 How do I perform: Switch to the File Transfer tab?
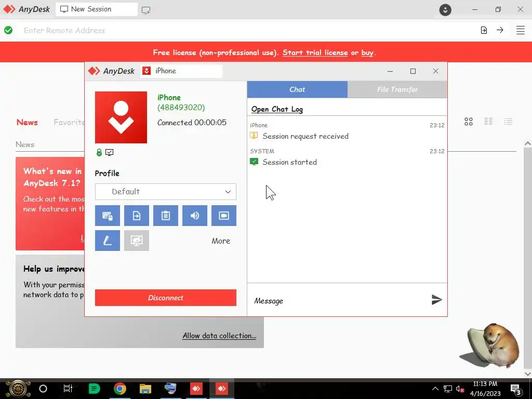(397, 89)
